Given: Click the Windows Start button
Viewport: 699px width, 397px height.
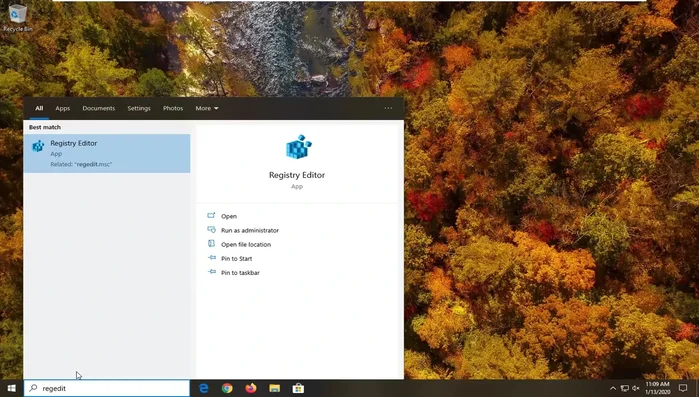Looking at the screenshot, I should click(x=12, y=388).
